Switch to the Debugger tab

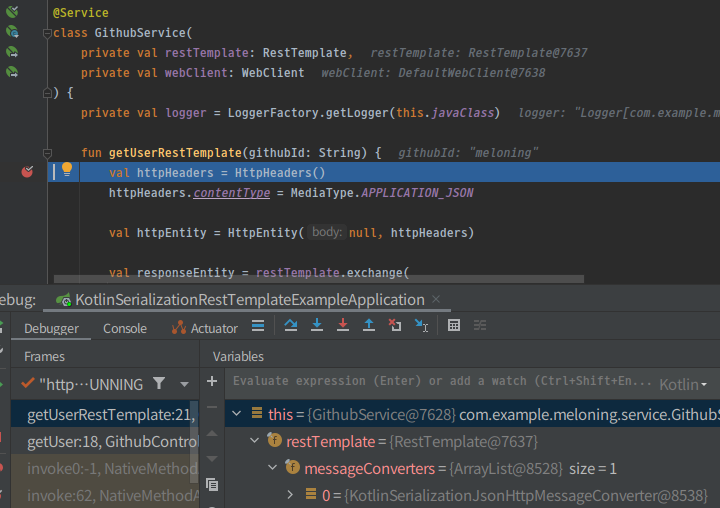(51, 328)
